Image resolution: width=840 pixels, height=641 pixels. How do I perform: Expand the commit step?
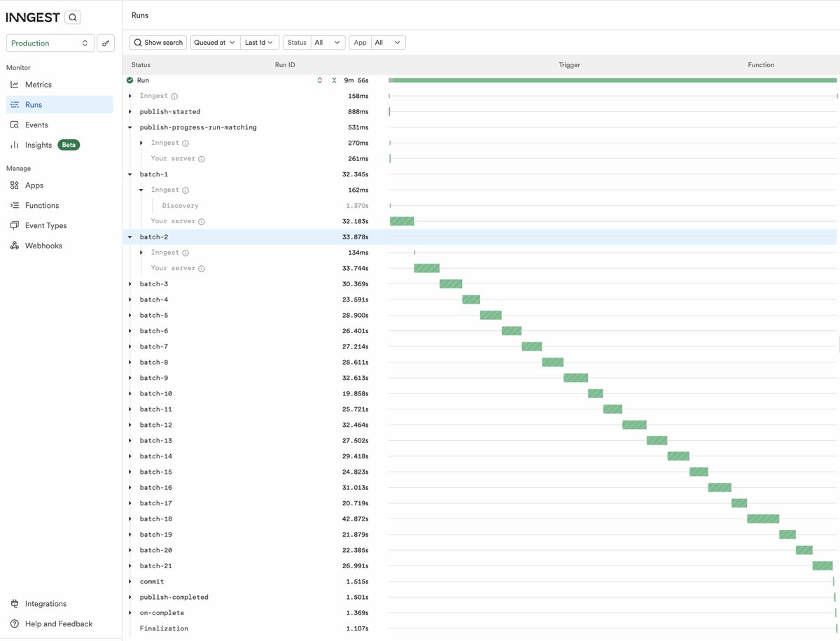coord(130,582)
